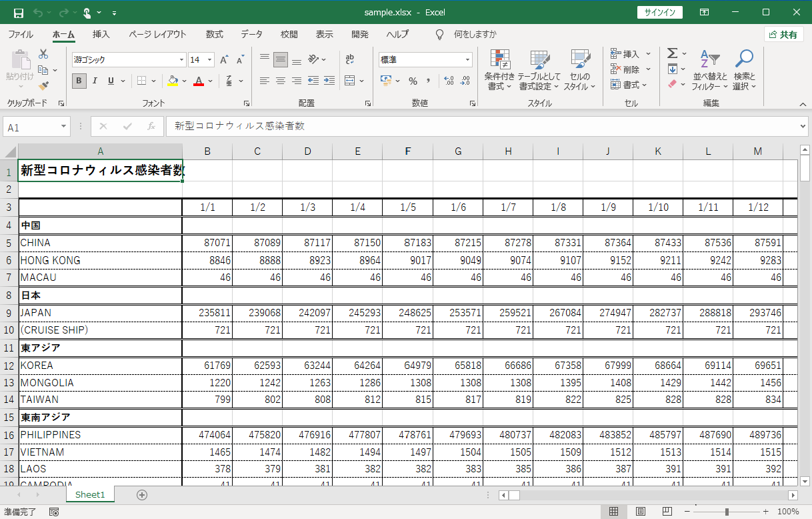Open the font size dropdown
Viewport: 812px width, 519px height.
tap(210, 60)
